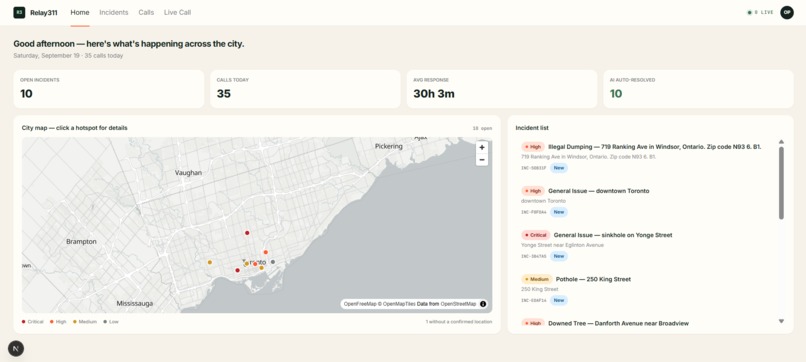Click the incident list scrollbar thumb

781,183
